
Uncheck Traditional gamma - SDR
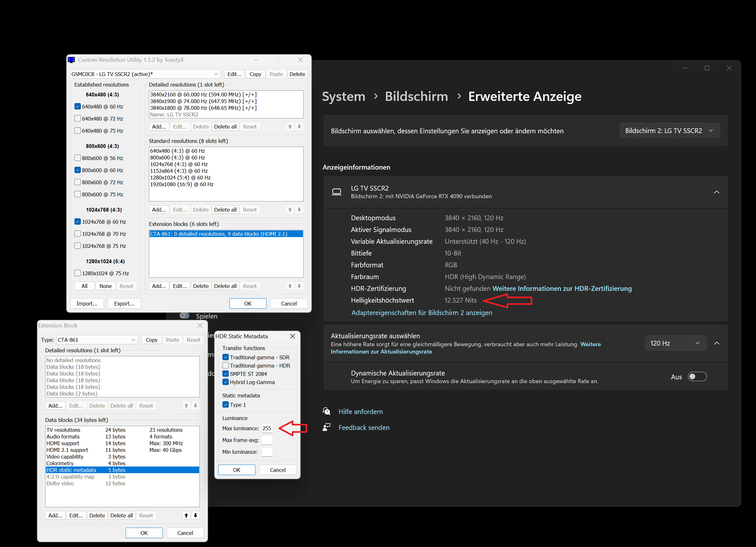[226, 357]
